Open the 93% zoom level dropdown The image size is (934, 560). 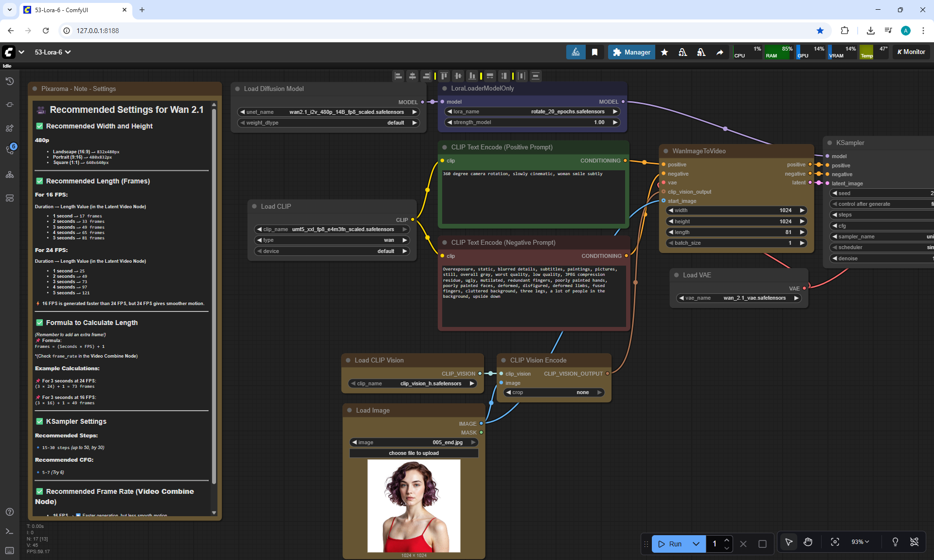point(860,542)
